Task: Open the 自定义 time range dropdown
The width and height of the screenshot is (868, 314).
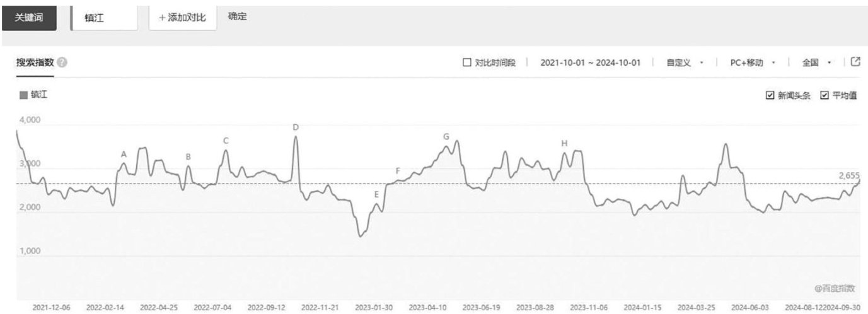Action: pyautogui.click(x=685, y=62)
